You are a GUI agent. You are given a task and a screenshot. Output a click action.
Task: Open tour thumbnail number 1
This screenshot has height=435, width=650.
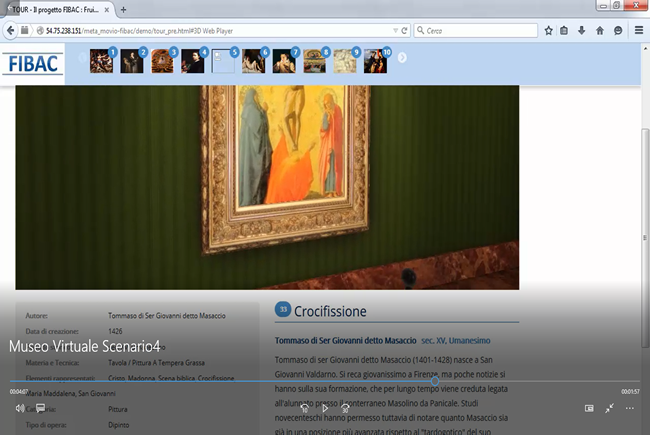(101, 61)
